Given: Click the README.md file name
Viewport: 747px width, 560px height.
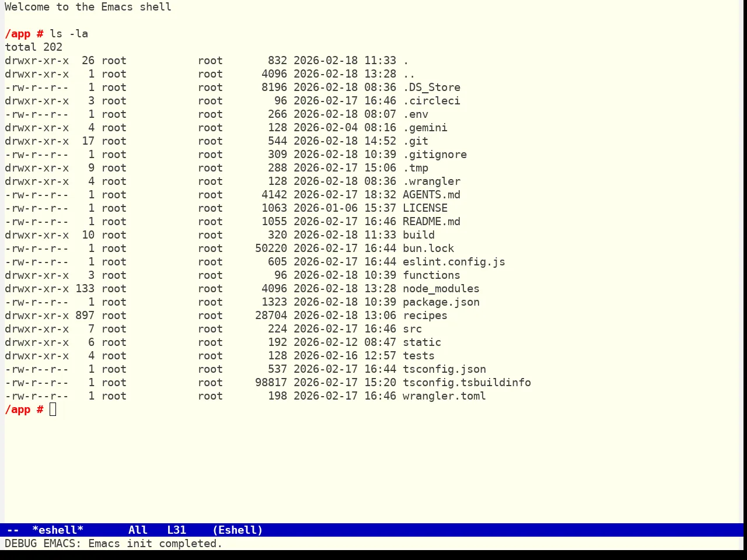Looking at the screenshot, I should click(x=431, y=222).
